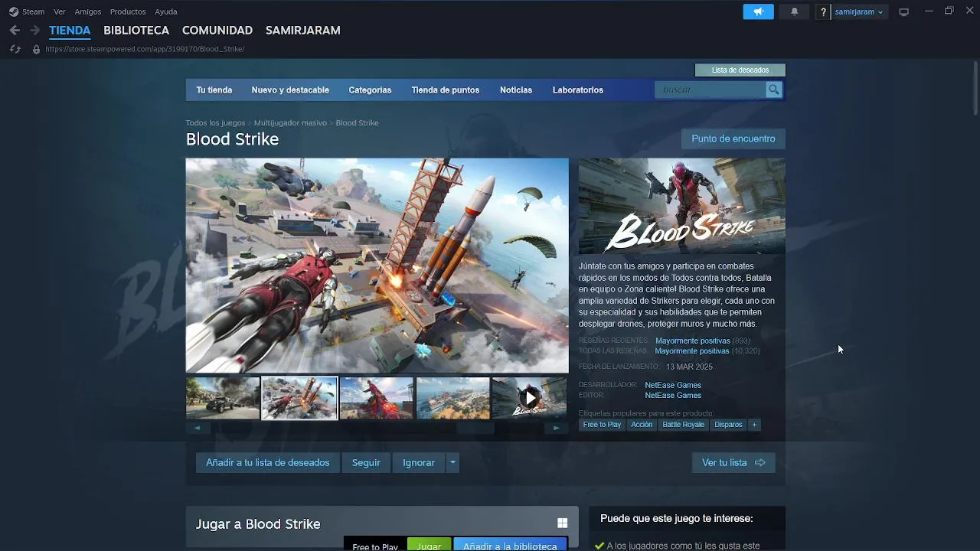Click the Disparos tag

(728, 425)
